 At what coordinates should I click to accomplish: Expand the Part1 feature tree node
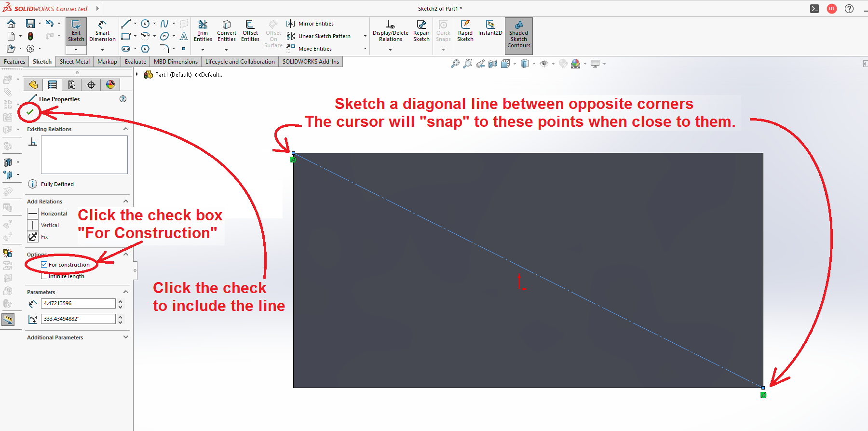137,74
